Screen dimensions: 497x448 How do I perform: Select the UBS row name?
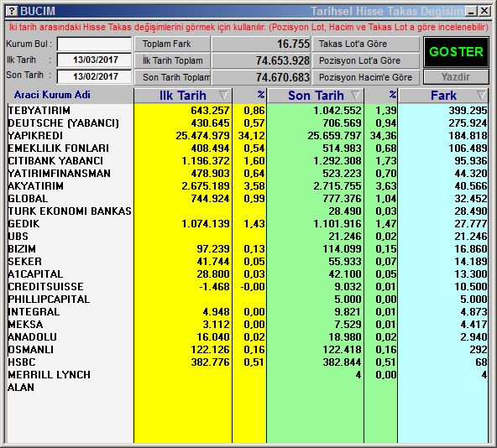[x=18, y=237]
